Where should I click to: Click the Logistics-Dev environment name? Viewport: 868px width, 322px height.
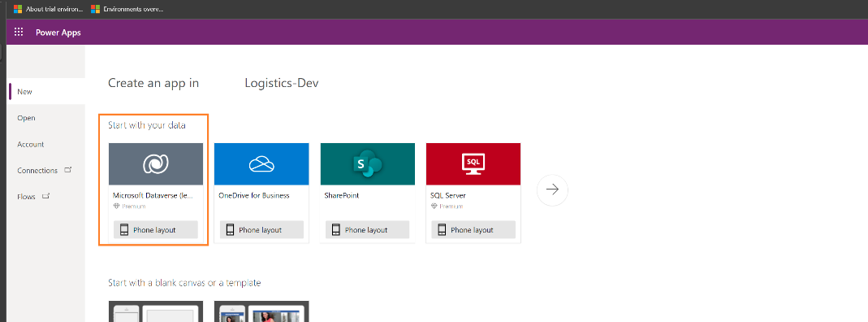(282, 83)
